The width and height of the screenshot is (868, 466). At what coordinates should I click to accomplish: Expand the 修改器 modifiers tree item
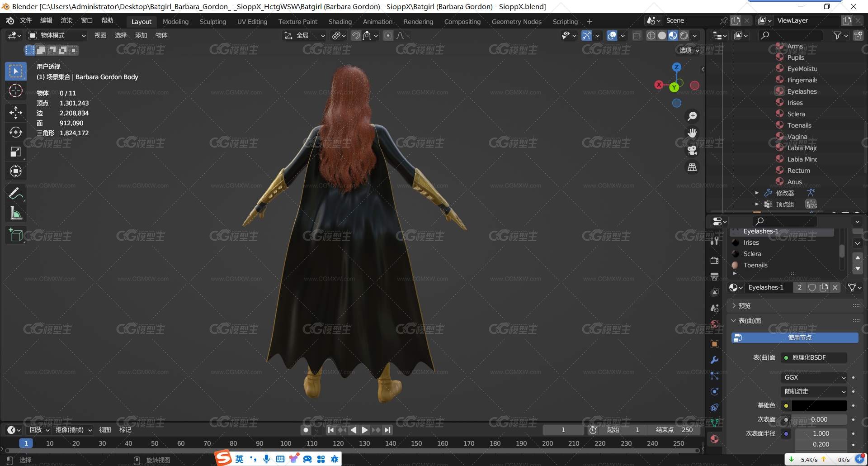(757, 193)
